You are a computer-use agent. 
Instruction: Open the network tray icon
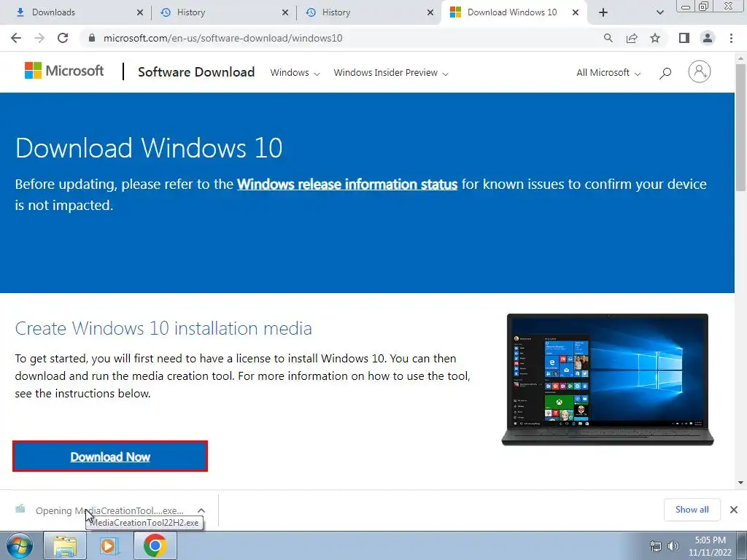tap(656, 546)
